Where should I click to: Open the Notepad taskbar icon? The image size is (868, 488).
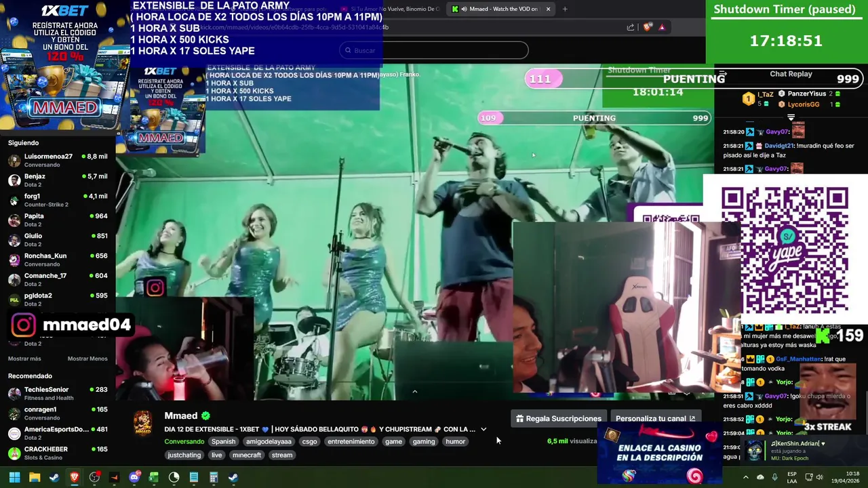194,477
